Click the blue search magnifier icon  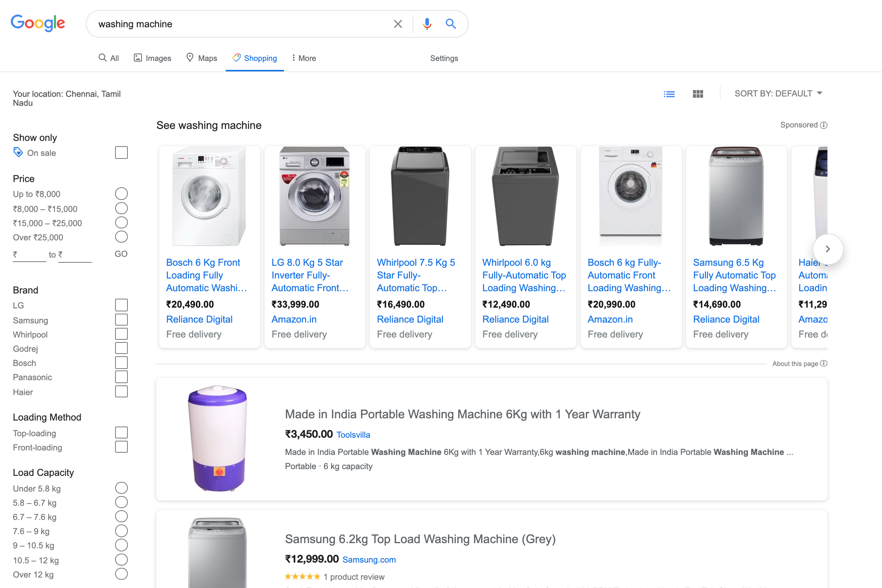coord(451,24)
